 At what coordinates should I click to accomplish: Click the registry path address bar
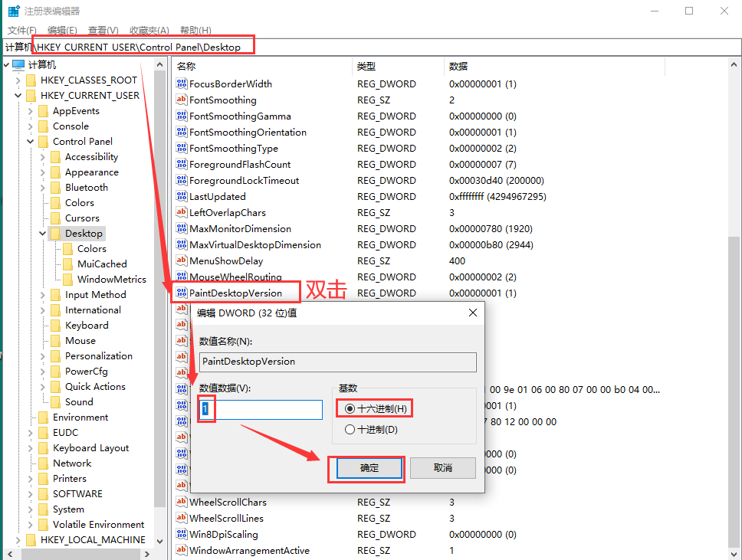(372, 47)
